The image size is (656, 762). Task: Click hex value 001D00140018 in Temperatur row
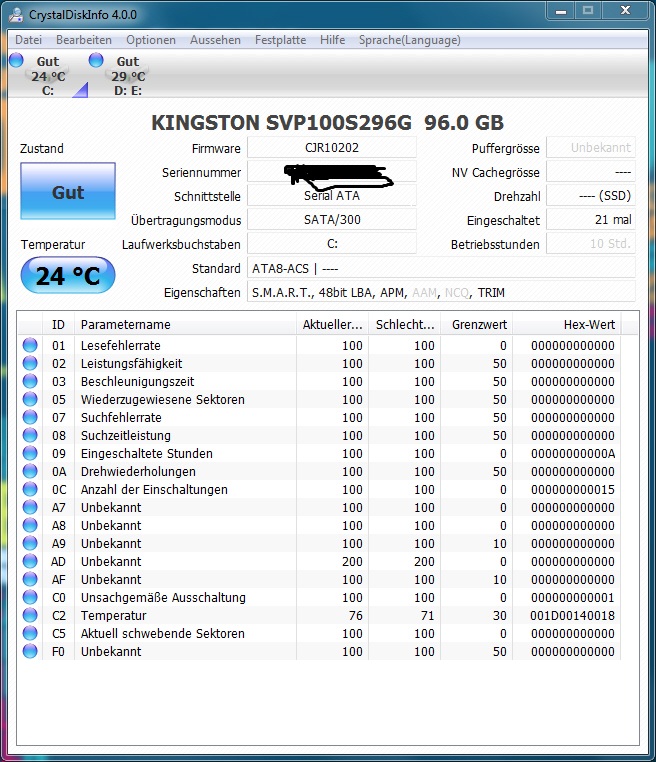(572, 615)
